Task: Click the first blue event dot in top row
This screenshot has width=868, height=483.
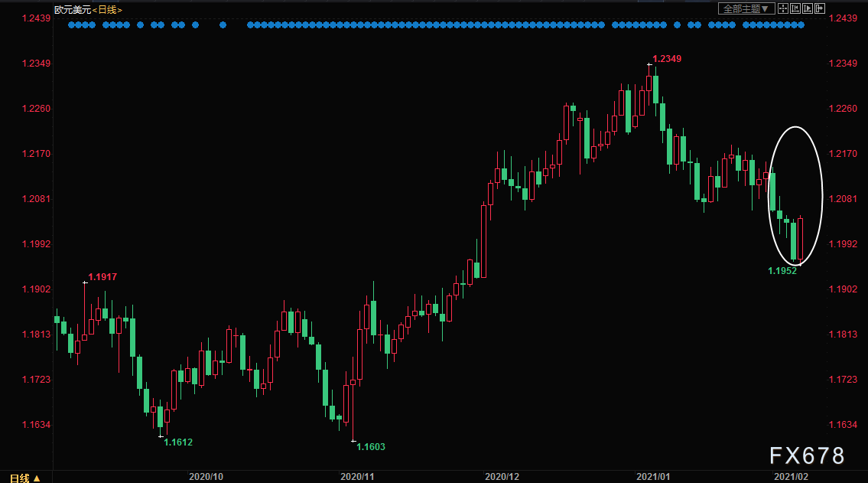Action: coord(71,25)
